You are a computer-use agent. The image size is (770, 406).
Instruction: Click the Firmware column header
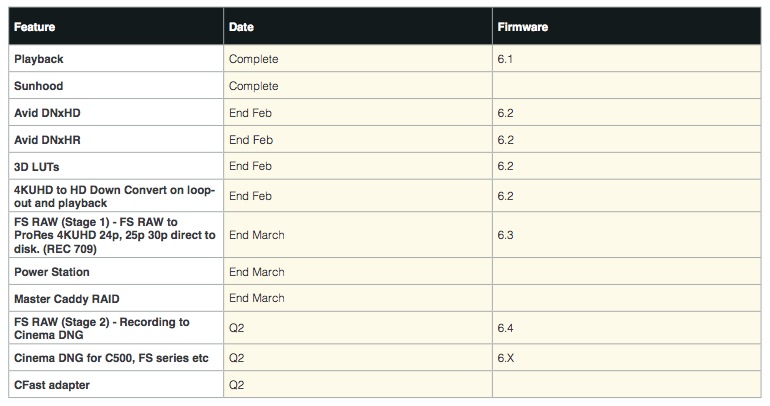coord(523,27)
